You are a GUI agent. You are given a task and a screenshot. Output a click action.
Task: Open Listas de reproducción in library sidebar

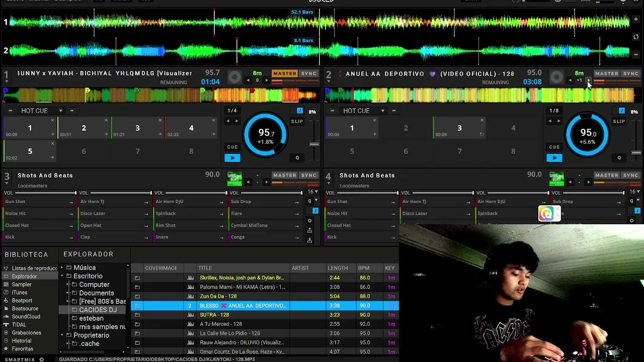pos(30,268)
